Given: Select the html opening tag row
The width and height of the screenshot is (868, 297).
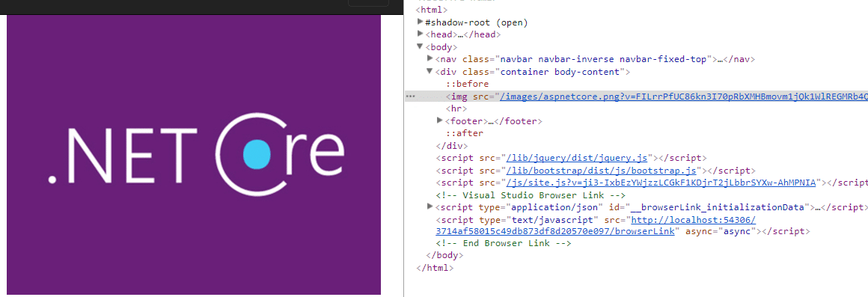Looking at the screenshot, I should pos(432,10).
